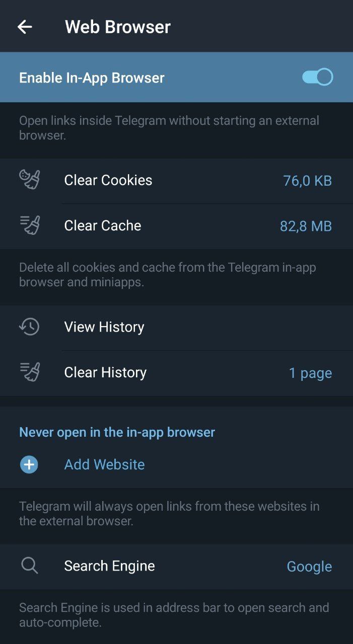
Task: Tap the 76,0 KB cookies size
Action: click(x=307, y=181)
